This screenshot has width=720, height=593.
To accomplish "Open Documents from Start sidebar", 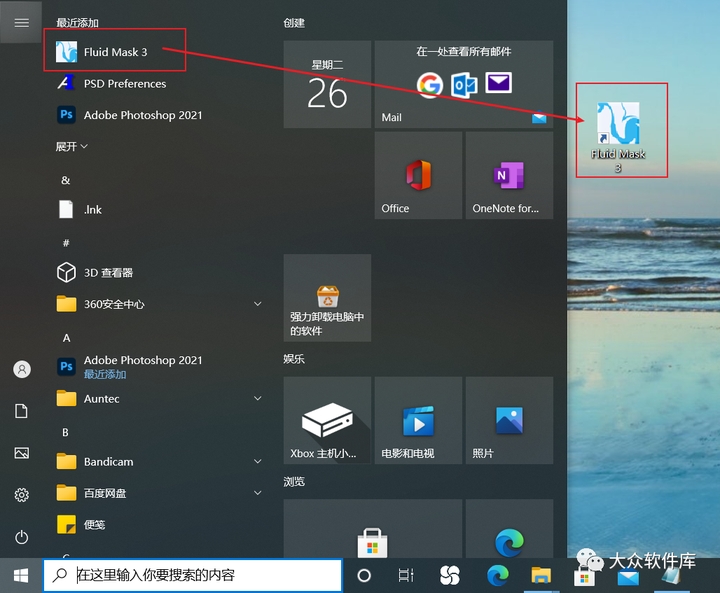I will click(x=21, y=411).
